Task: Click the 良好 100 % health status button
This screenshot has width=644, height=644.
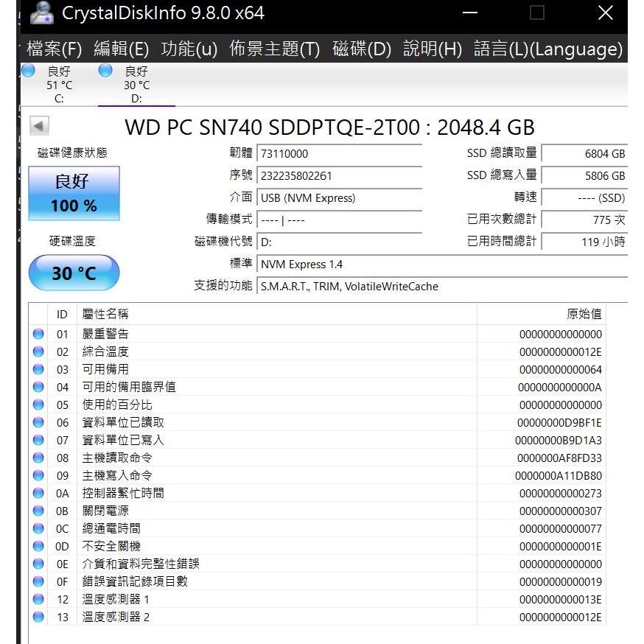Action: (74, 193)
